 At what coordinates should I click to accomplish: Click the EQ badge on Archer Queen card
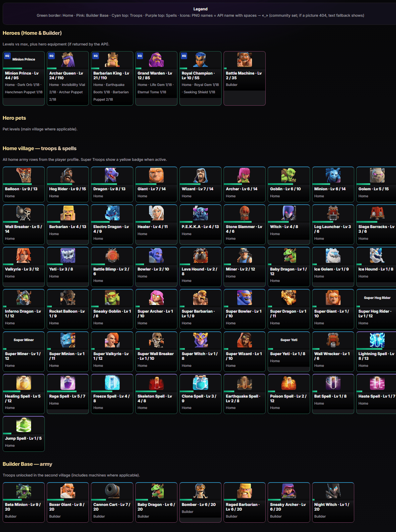(51, 56)
